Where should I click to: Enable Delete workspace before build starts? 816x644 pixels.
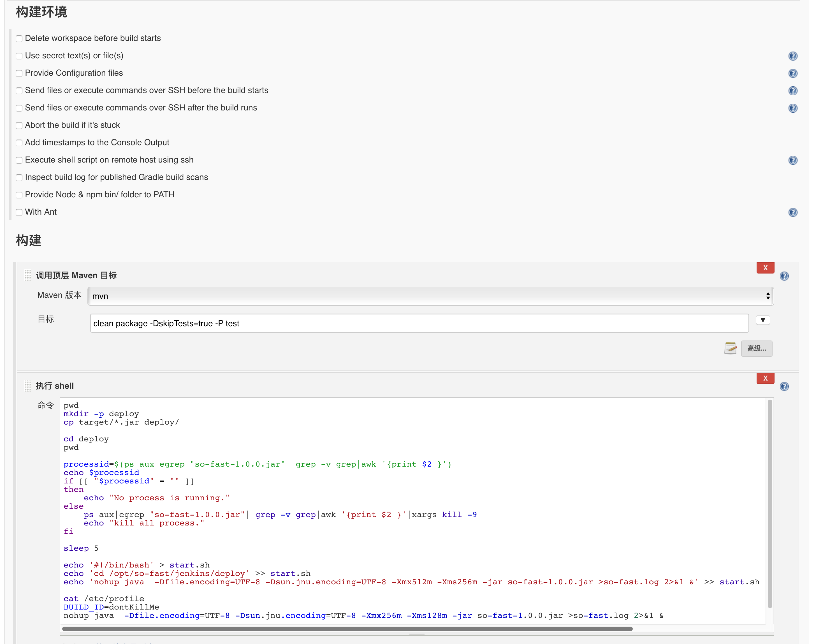[19, 38]
